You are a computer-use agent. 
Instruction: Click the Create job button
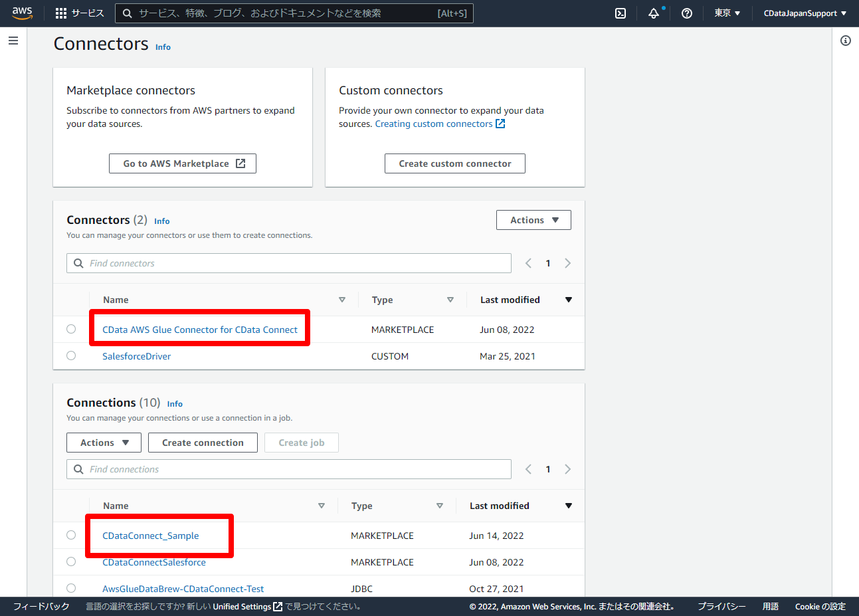coord(302,443)
